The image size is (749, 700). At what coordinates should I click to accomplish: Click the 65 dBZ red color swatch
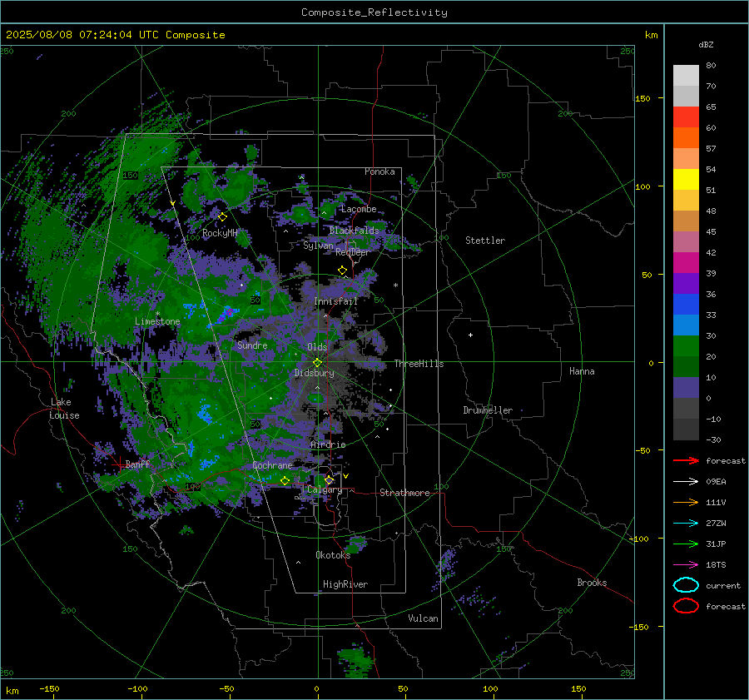click(x=686, y=117)
